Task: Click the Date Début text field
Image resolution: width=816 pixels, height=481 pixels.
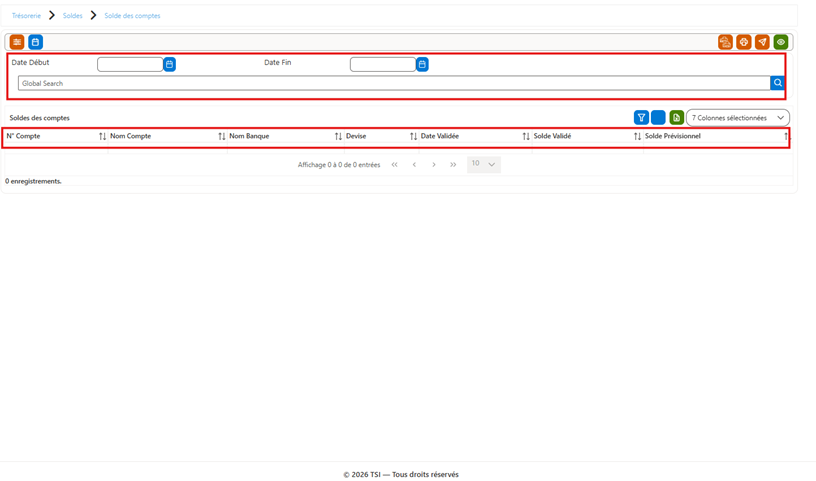Action: click(130, 64)
